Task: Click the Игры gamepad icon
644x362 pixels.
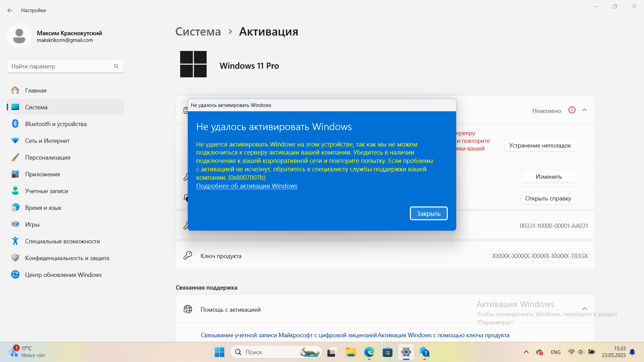Action: click(x=15, y=224)
